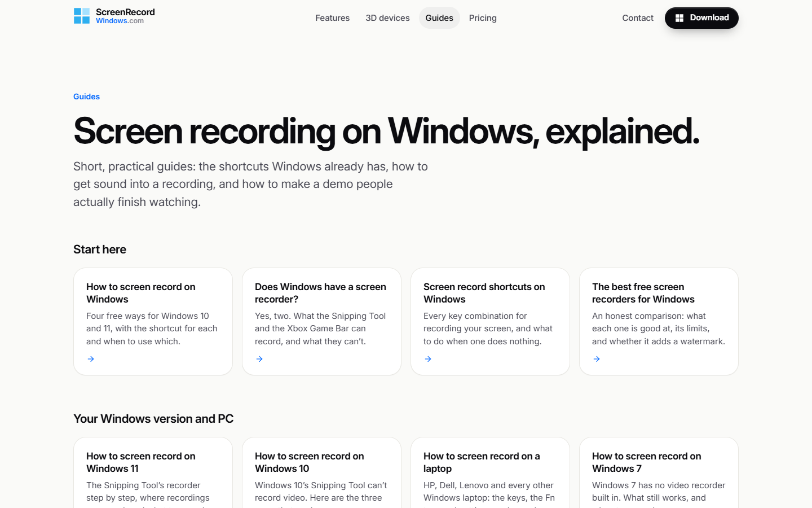Click arrow under How to screen record on Windows

91,359
